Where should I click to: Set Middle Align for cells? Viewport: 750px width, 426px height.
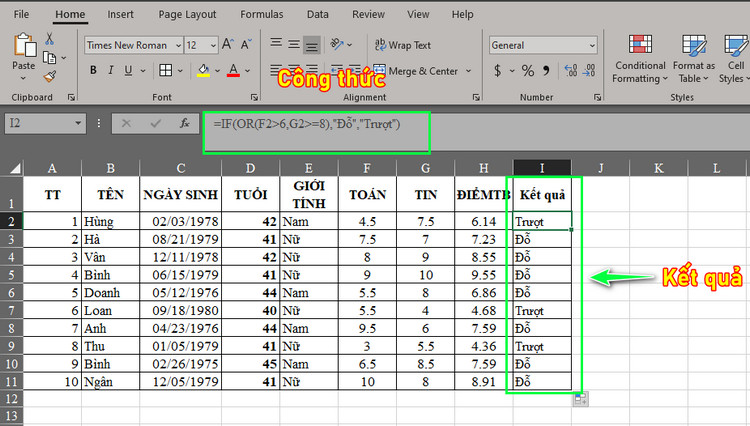[294, 44]
